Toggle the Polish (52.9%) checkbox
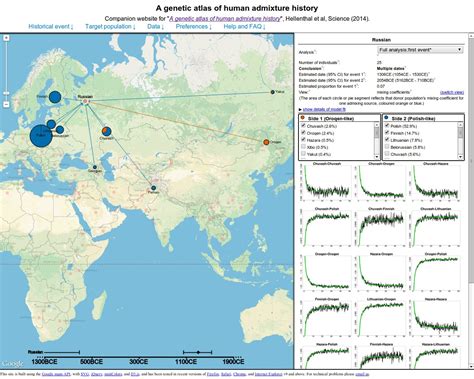Image resolution: width=474 pixels, height=379 pixels. (387, 126)
